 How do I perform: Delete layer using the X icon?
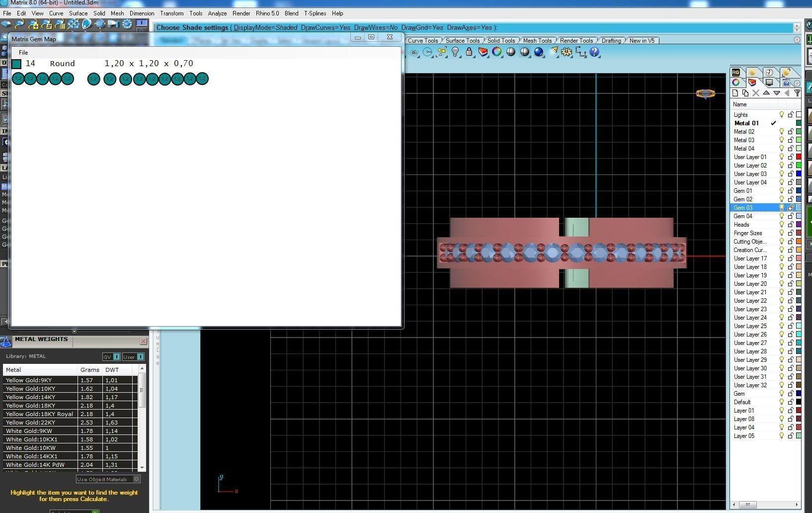coord(756,93)
